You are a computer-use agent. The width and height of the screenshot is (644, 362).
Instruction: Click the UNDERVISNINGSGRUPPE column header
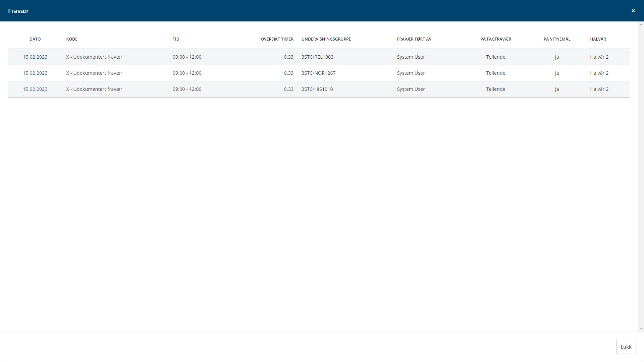(x=326, y=39)
